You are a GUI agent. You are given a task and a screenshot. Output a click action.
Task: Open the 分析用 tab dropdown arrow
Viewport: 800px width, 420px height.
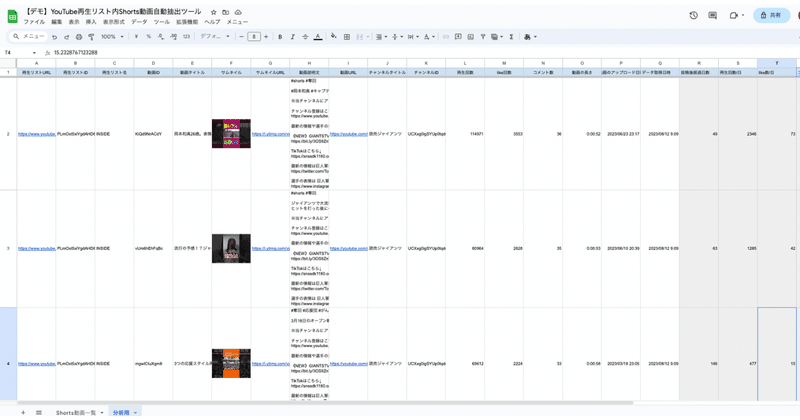pos(135,413)
